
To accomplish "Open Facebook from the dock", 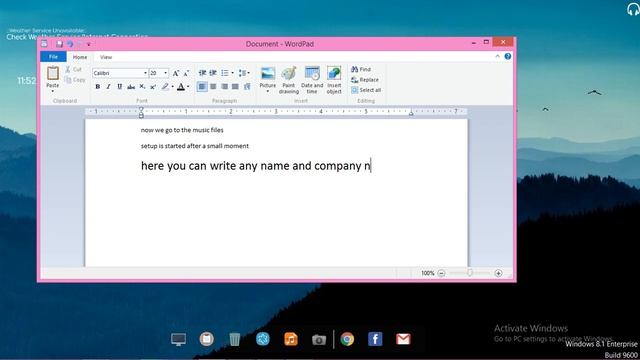I will click(x=375, y=339).
